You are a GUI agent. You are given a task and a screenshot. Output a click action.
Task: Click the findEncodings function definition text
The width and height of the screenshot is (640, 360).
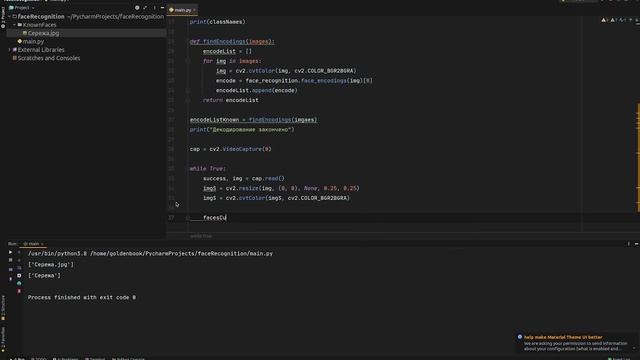tap(232, 42)
